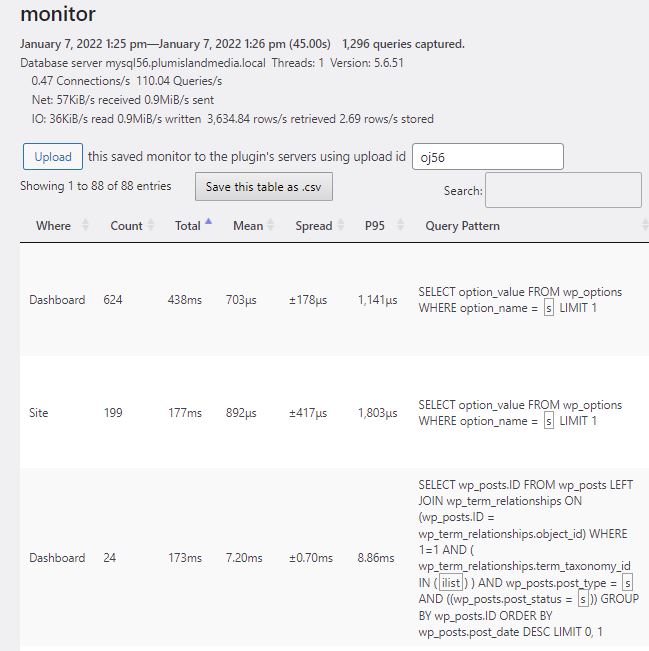649x651 pixels.
Task: Focus the upload id field
Action: (487, 157)
